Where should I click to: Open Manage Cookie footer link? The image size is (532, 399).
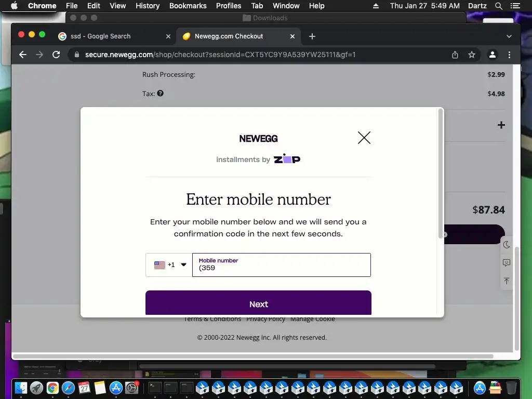coord(312,319)
